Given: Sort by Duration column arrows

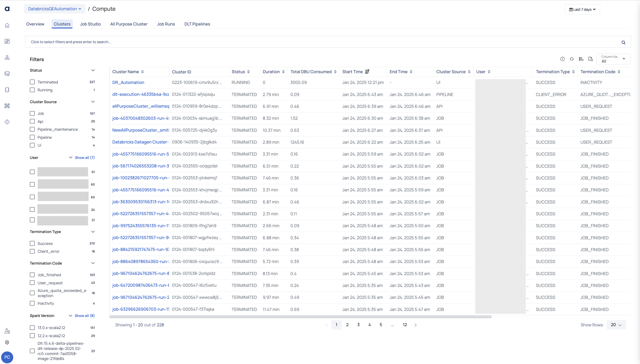Looking at the screenshot, I should coord(283,72).
